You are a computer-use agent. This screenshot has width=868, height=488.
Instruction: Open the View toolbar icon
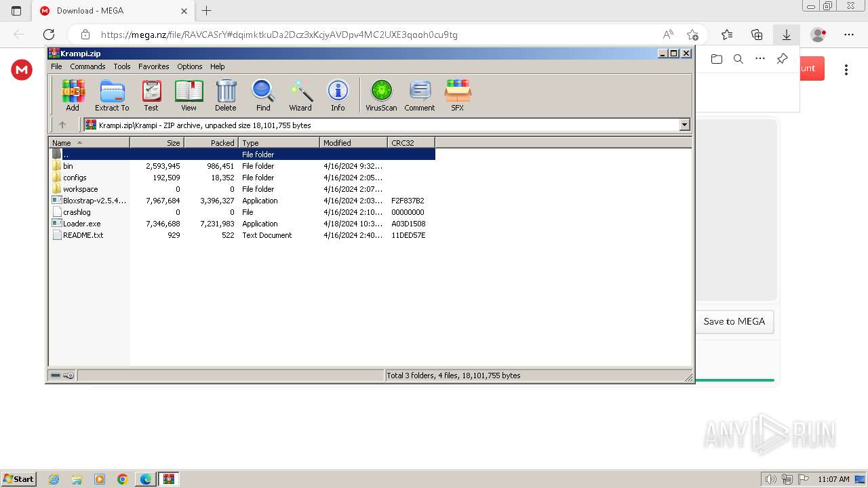tap(189, 95)
